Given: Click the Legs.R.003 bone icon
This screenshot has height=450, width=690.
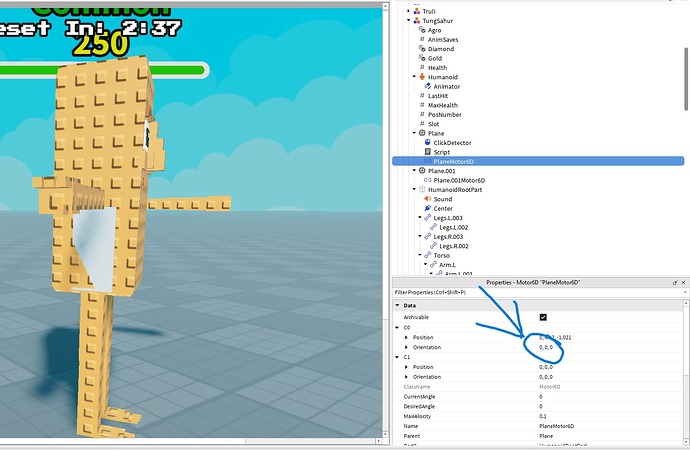Looking at the screenshot, I should (x=428, y=236).
